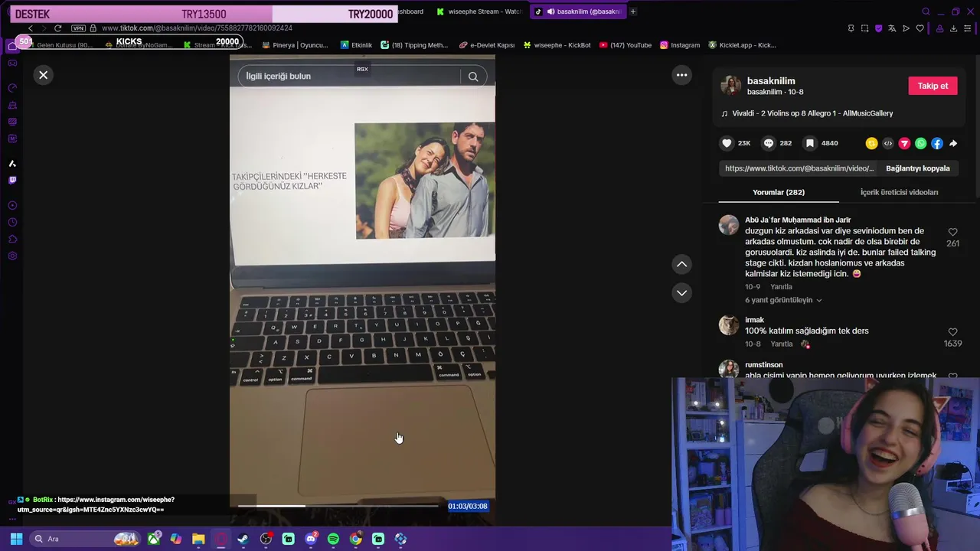
Task: Open Xbox app from taskbar
Action: 154,539
